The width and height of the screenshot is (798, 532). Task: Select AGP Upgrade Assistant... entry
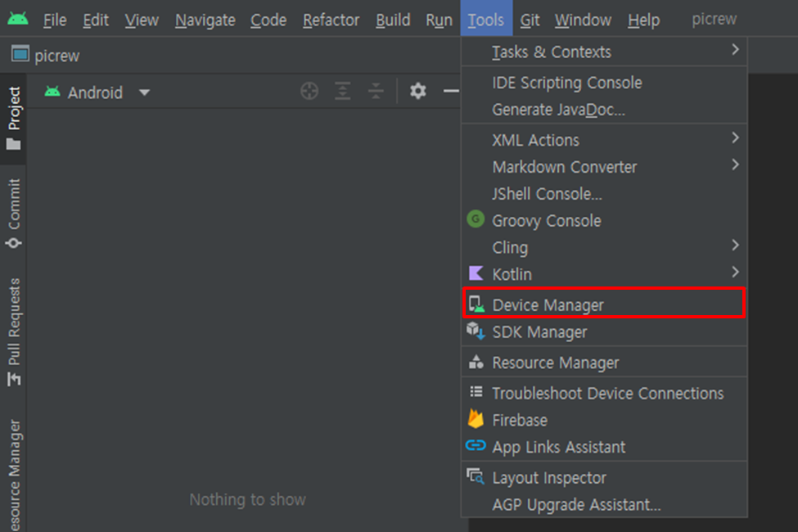click(603, 504)
